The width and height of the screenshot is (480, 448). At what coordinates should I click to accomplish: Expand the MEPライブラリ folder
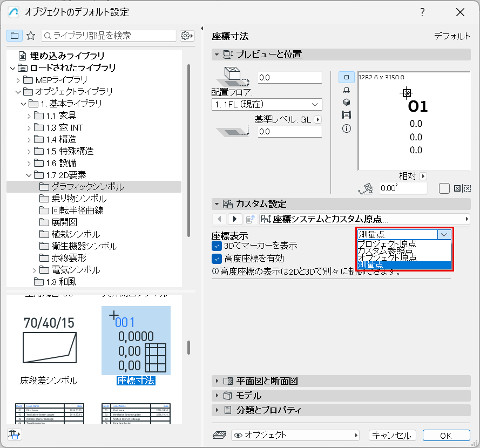click(x=18, y=80)
